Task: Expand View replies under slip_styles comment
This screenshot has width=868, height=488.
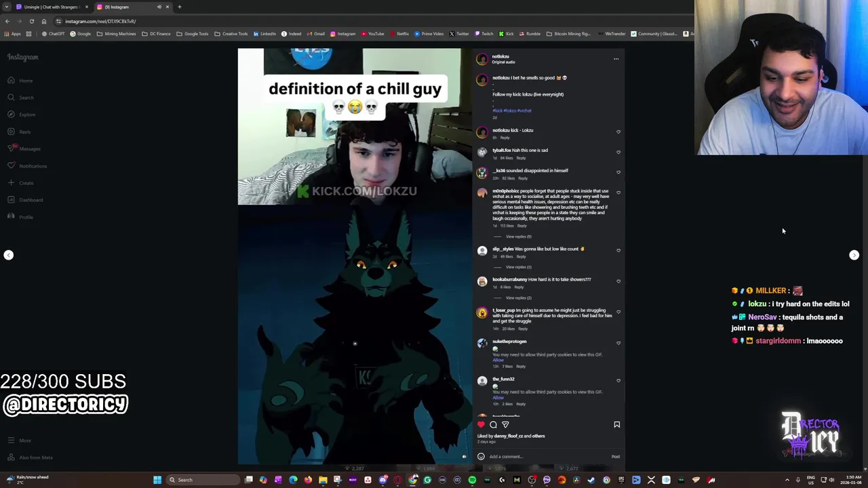Action: [518, 267]
